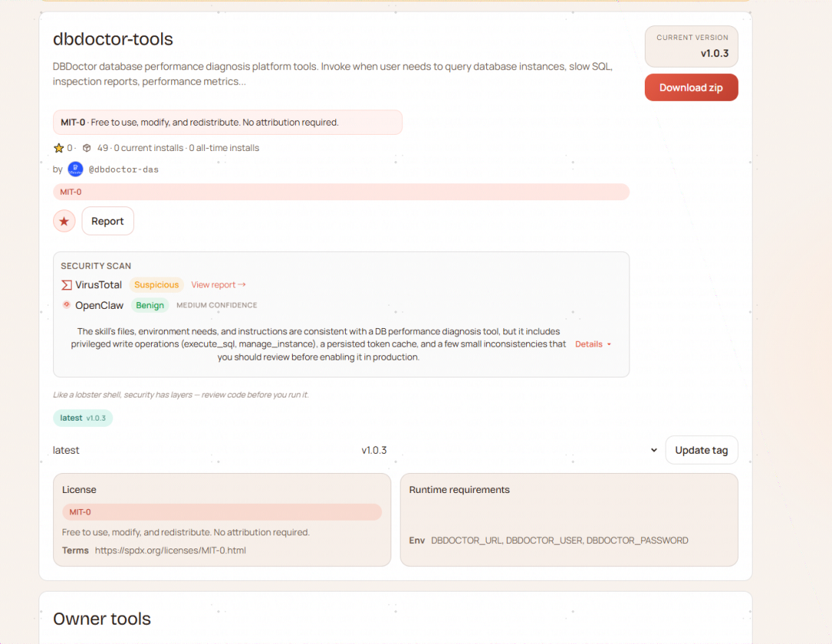Click the Update tag button
Image resolution: width=832 pixels, height=644 pixels.
click(702, 450)
